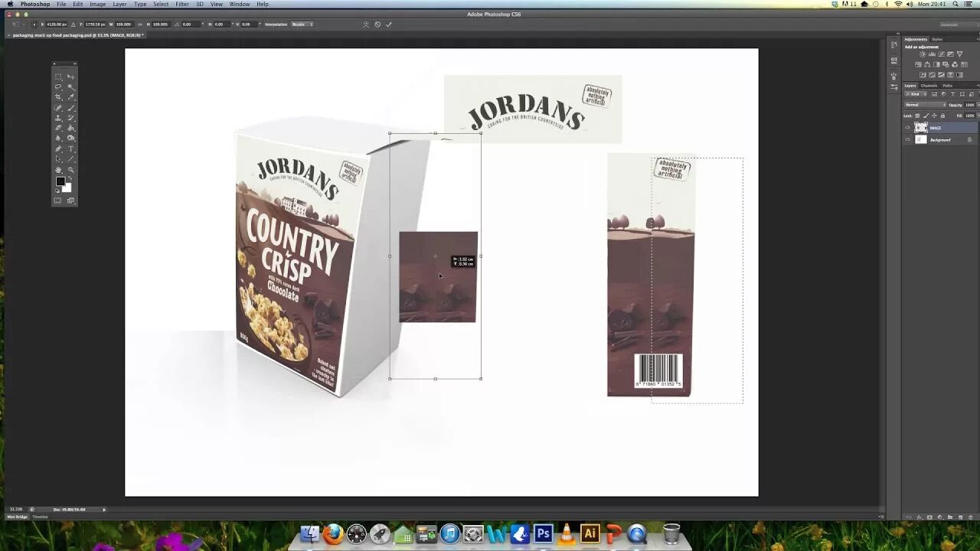Select the Pen tool
Screen dimensions: 980x551
point(58,148)
